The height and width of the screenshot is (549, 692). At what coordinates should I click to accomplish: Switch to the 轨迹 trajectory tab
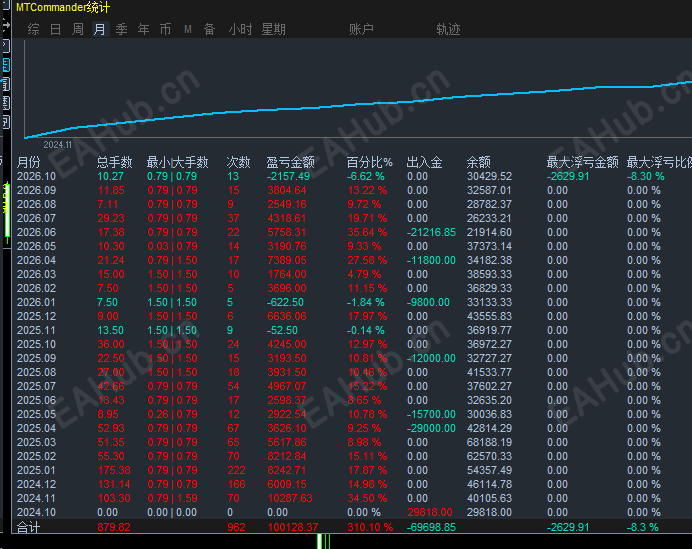point(448,29)
